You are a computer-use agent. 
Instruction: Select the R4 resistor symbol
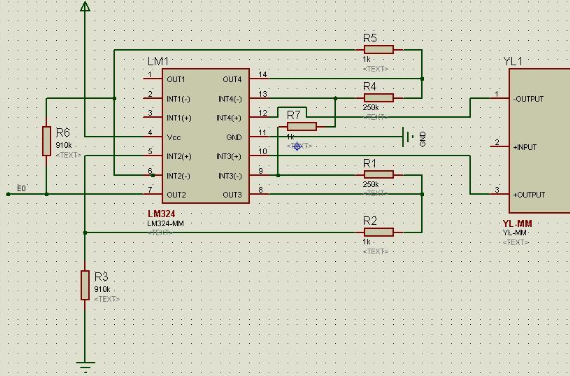click(378, 97)
